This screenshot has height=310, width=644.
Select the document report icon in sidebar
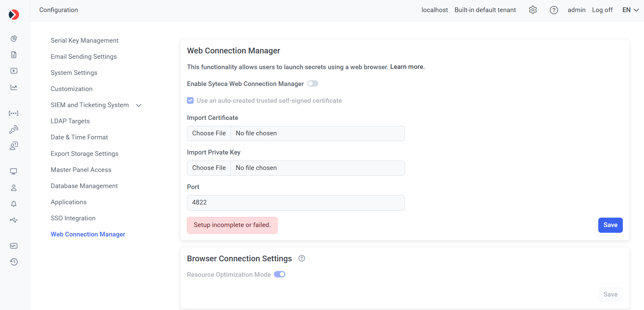coord(13,54)
